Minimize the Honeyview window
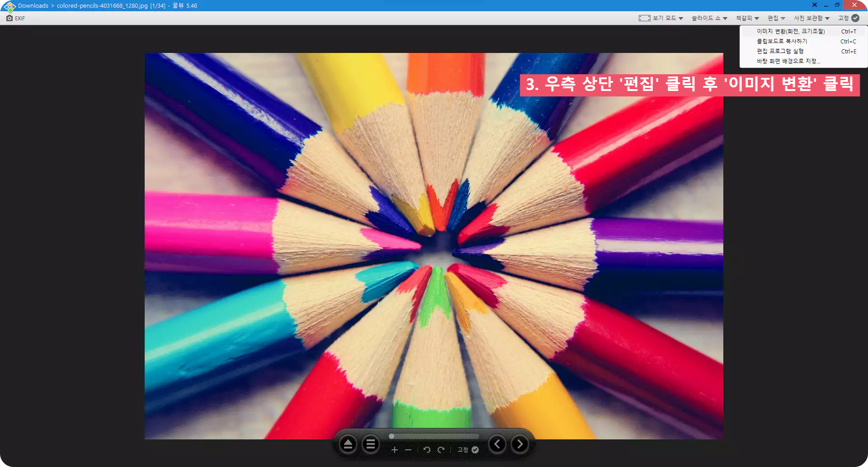 [826, 5]
